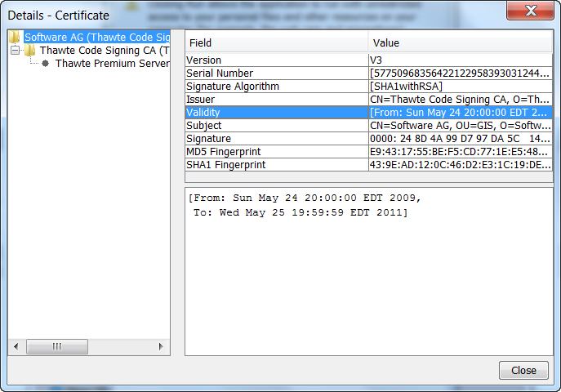561x392 pixels.
Task: Select the Thawte Premium Server tree item
Action: coord(113,64)
